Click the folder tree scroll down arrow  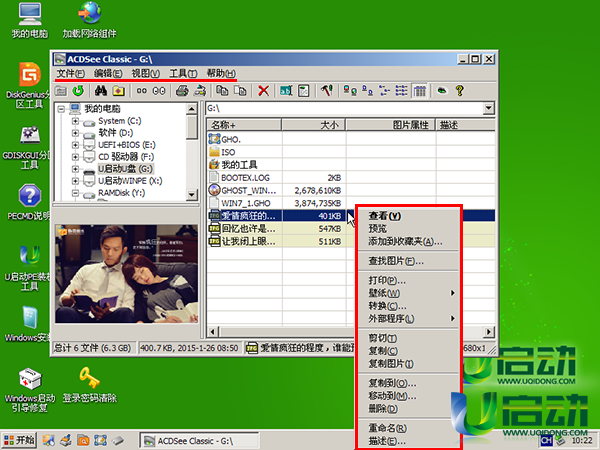click(x=192, y=195)
